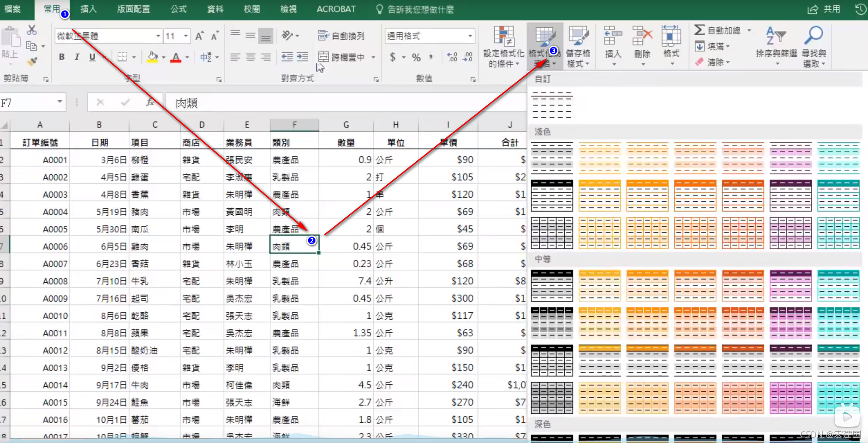Open the font name combo box

coord(109,36)
